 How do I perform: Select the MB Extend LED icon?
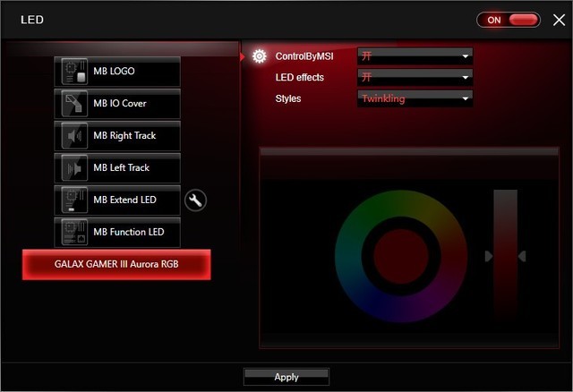point(73,200)
